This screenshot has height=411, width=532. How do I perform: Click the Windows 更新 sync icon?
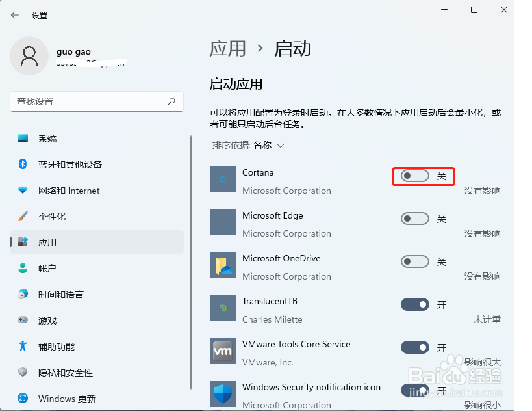pos(23,398)
